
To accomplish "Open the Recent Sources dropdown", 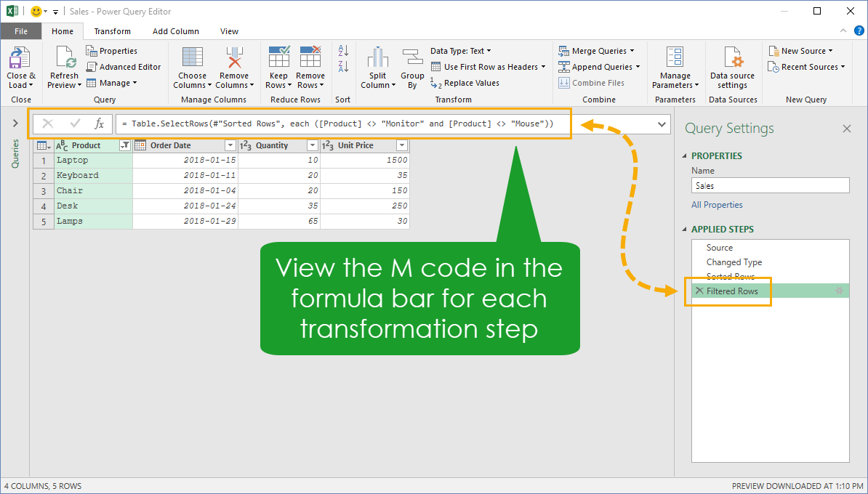I will click(x=806, y=67).
